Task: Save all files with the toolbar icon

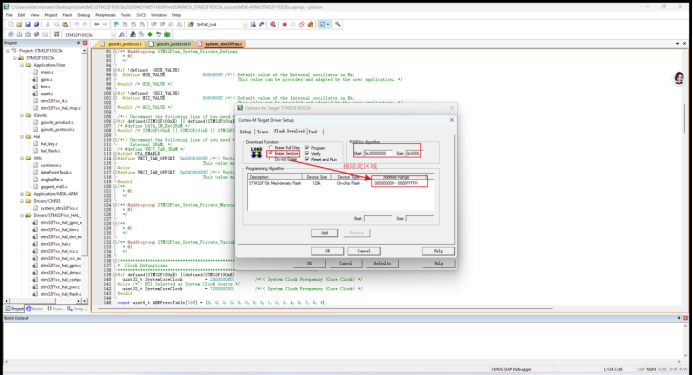Action: 36,24
